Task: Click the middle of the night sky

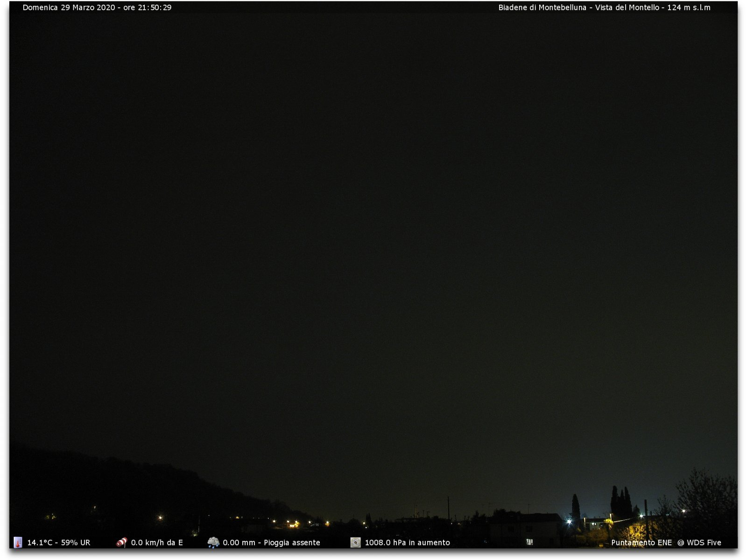Action: [373, 233]
